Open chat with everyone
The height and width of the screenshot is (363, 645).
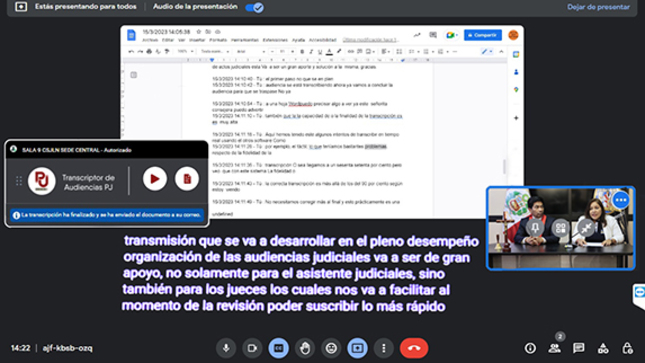click(578, 348)
